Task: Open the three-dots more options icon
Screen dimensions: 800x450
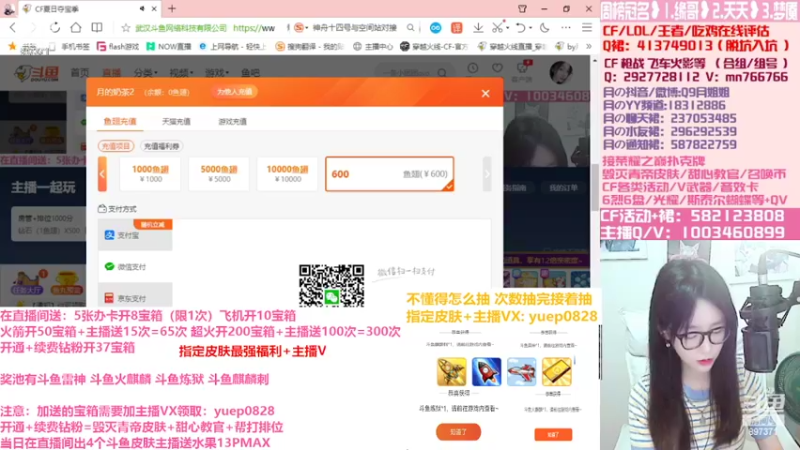Action: [566, 28]
